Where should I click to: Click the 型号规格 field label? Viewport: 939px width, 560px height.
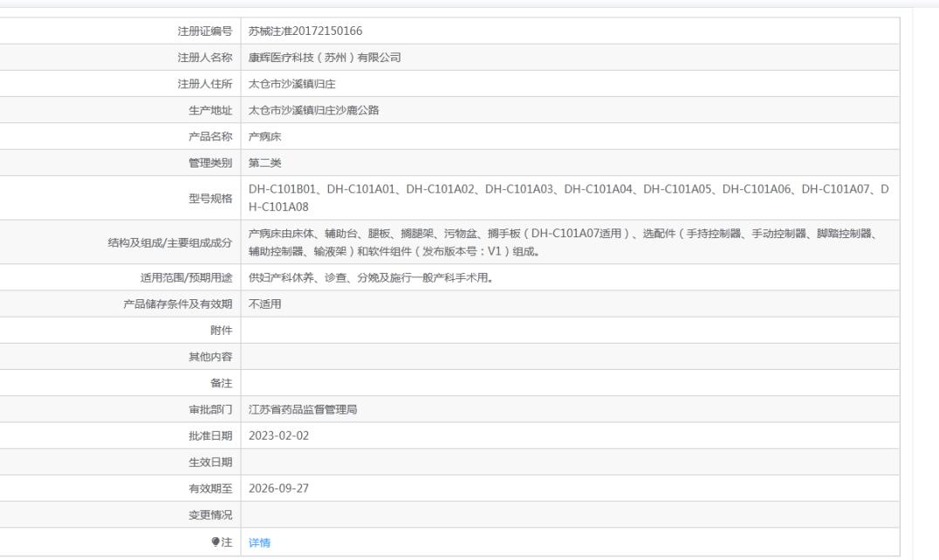pyautogui.click(x=210, y=198)
